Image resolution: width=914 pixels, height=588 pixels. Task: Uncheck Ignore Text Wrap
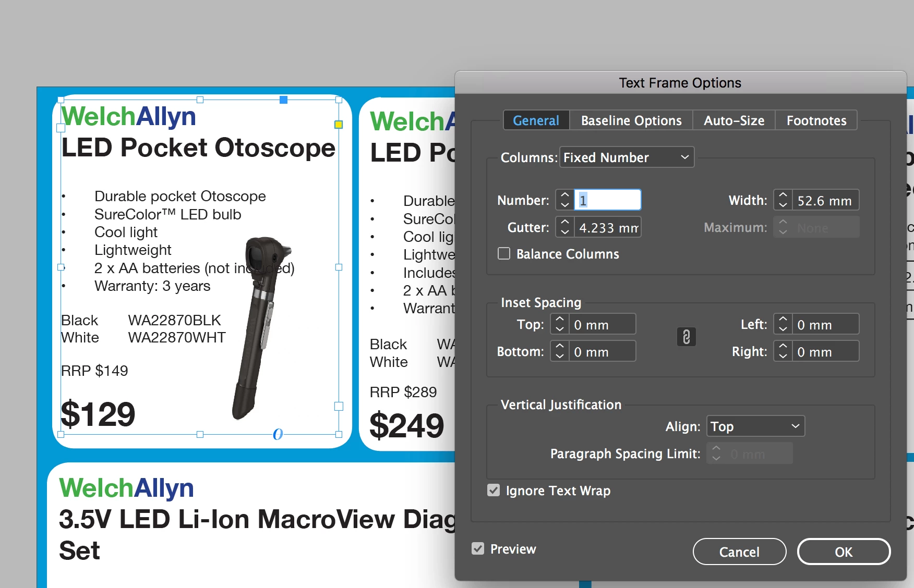point(494,490)
